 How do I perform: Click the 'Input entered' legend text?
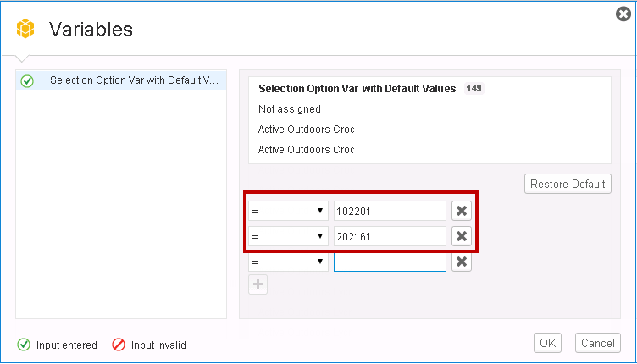67,345
